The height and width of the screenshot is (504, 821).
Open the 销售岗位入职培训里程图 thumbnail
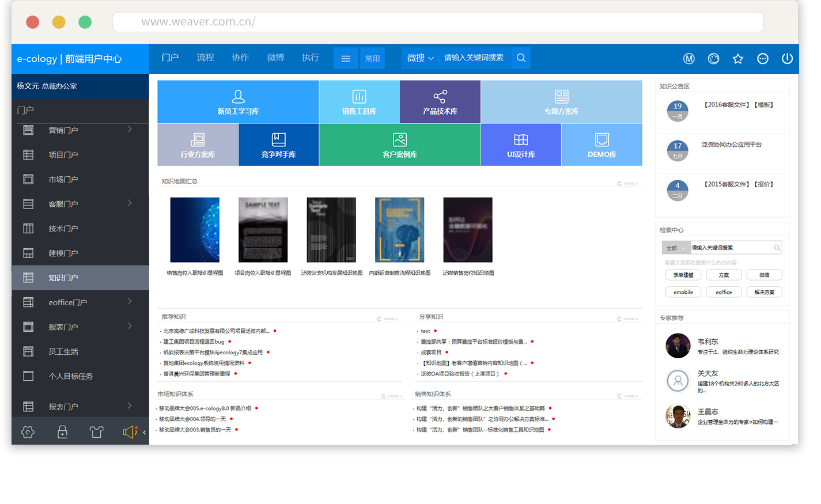tap(195, 230)
